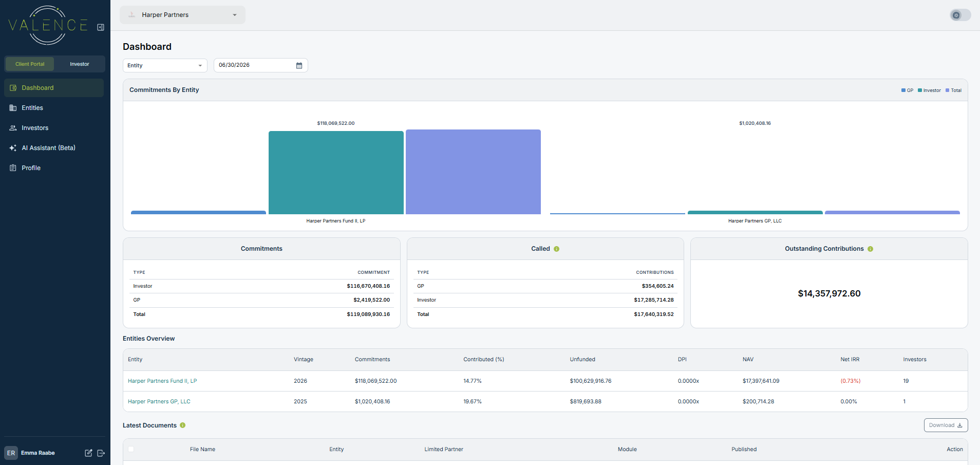Click the Vintage column header
The height and width of the screenshot is (465, 980).
tap(304, 360)
